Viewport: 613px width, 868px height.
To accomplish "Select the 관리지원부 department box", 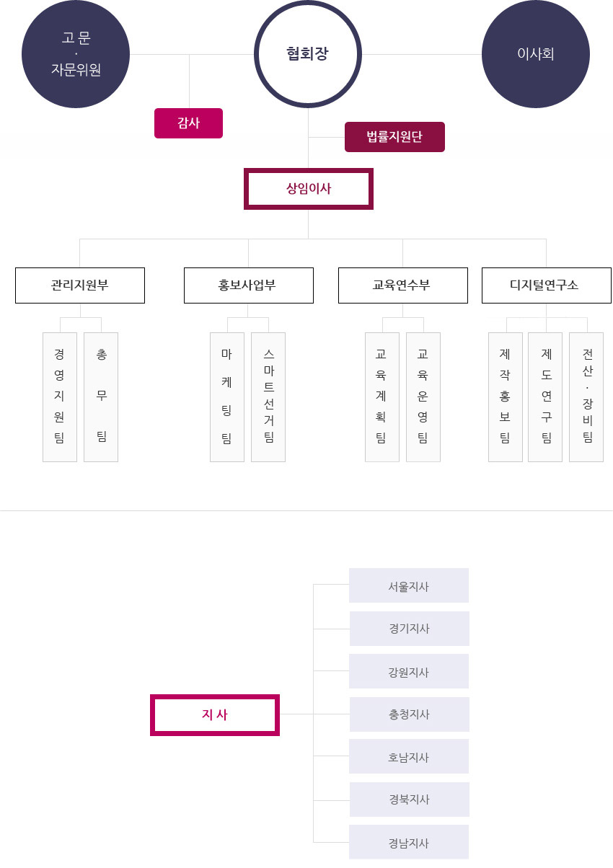I will click(80, 285).
